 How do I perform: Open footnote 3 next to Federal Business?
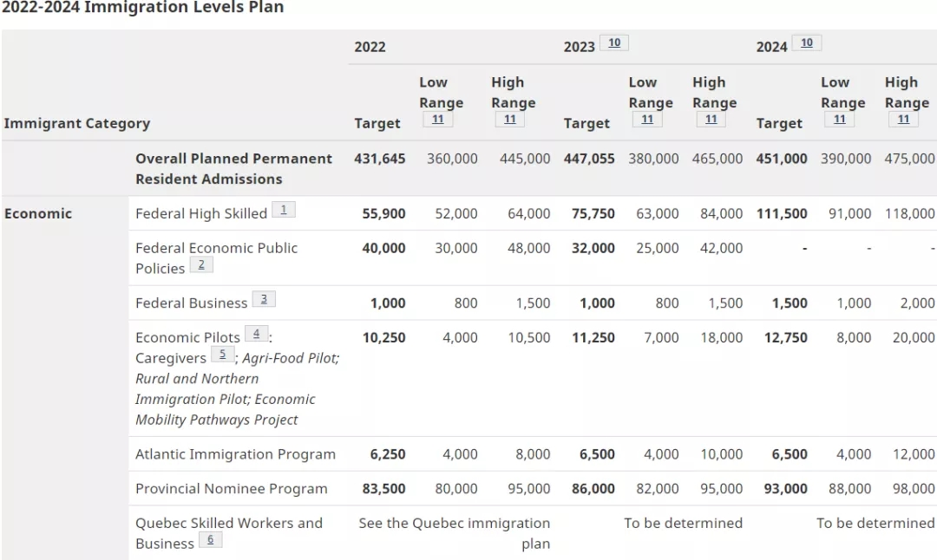[264, 299]
